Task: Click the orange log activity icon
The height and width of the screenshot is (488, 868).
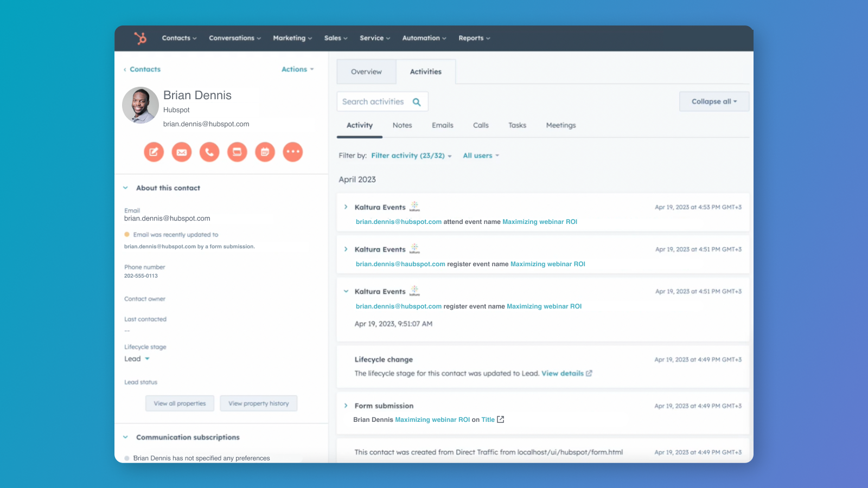Action: point(237,152)
